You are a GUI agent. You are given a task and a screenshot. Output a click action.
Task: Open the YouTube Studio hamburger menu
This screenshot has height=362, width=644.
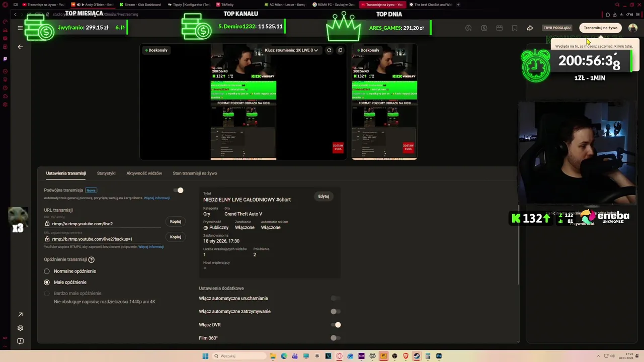tap(20, 28)
